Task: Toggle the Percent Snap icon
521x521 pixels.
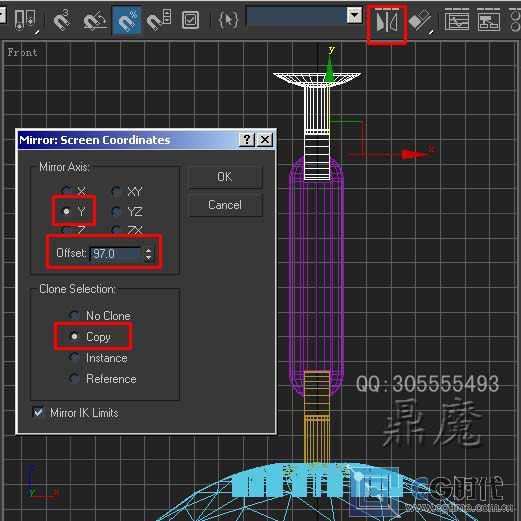Action: [x=127, y=21]
